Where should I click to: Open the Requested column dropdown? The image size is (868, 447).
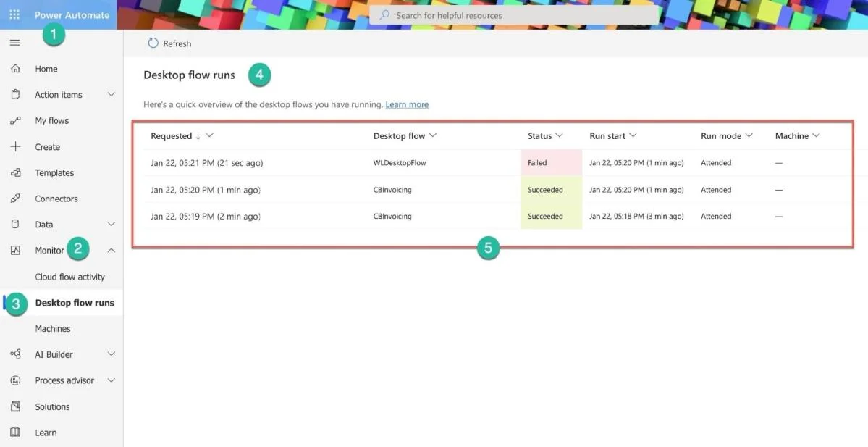pyautogui.click(x=209, y=135)
